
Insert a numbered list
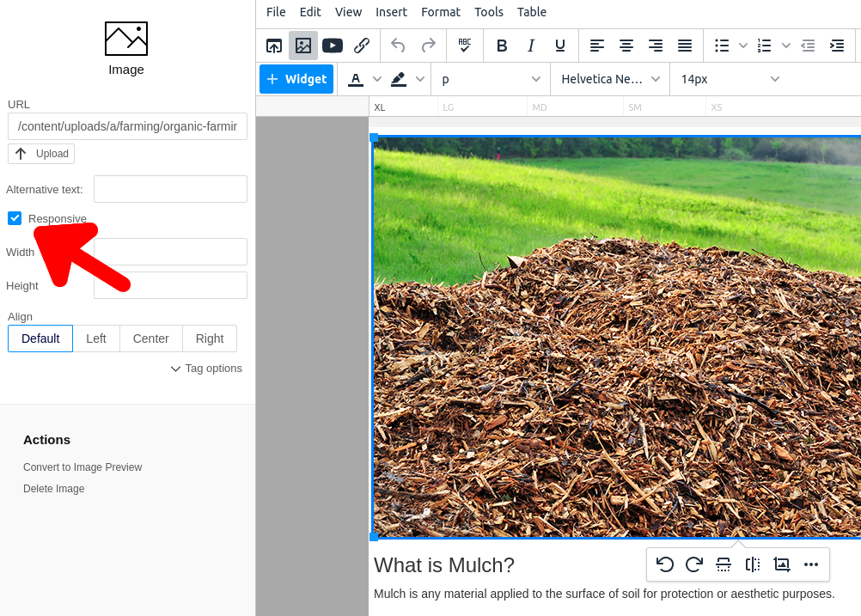pos(765,46)
